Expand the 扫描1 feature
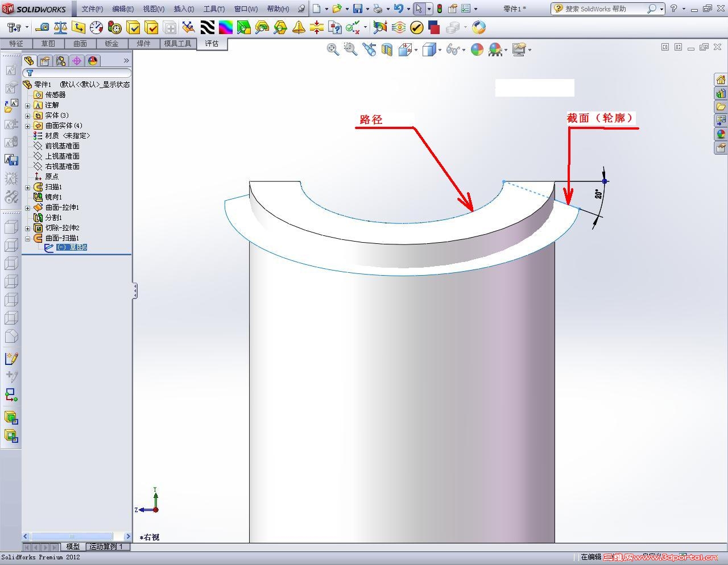Screen dimensions: 728x565 [x=27, y=187]
